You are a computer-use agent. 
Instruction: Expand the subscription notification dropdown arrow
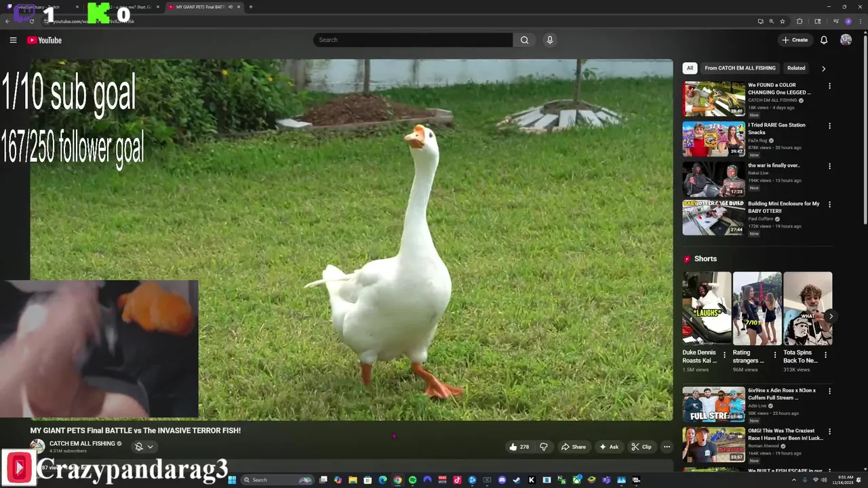[x=151, y=447]
